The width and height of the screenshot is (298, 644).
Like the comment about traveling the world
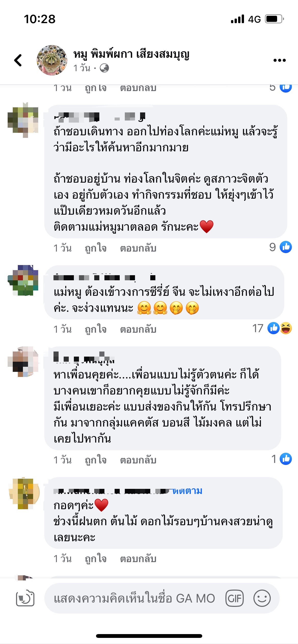coord(96,248)
